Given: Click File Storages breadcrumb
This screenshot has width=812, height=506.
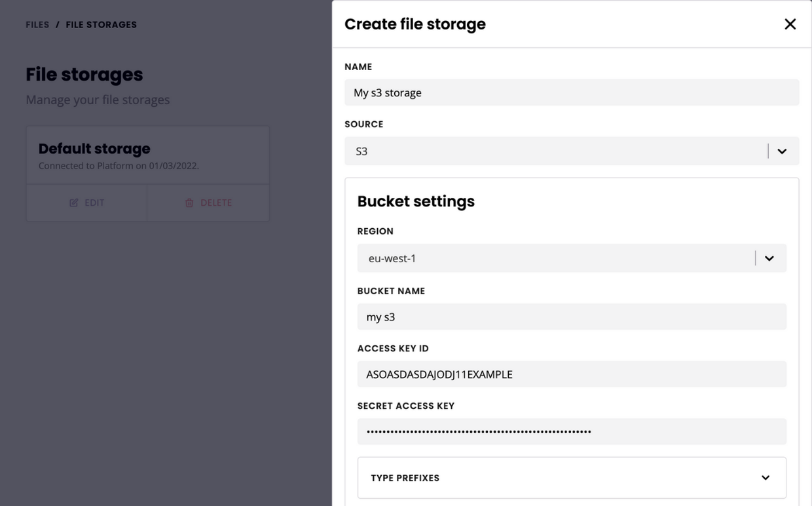Looking at the screenshot, I should pyautogui.click(x=101, y=25).
